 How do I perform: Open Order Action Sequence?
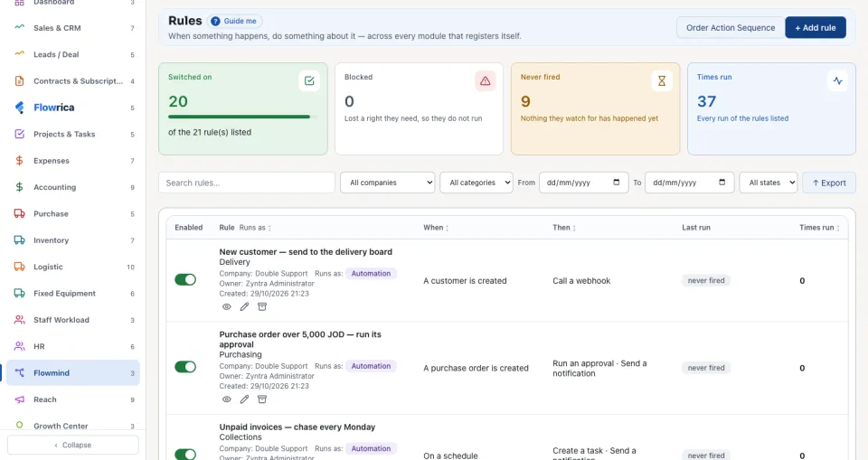tap(731, 28)
